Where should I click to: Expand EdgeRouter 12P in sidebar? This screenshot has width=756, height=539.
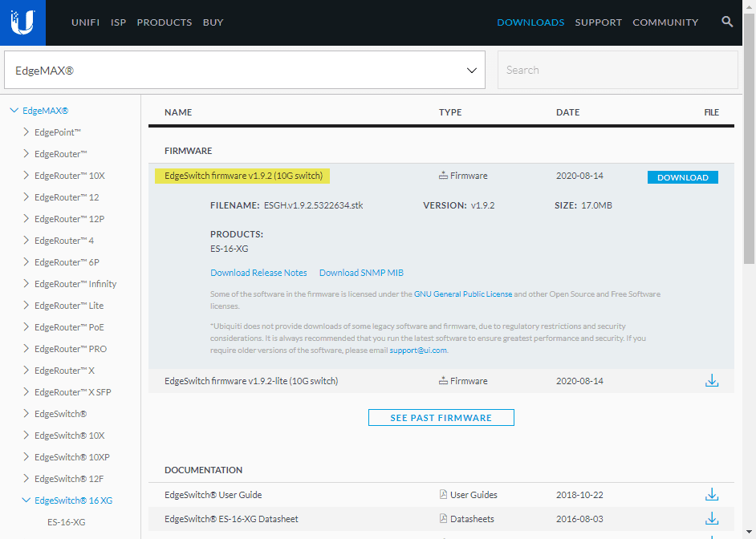tap(26, 218)
